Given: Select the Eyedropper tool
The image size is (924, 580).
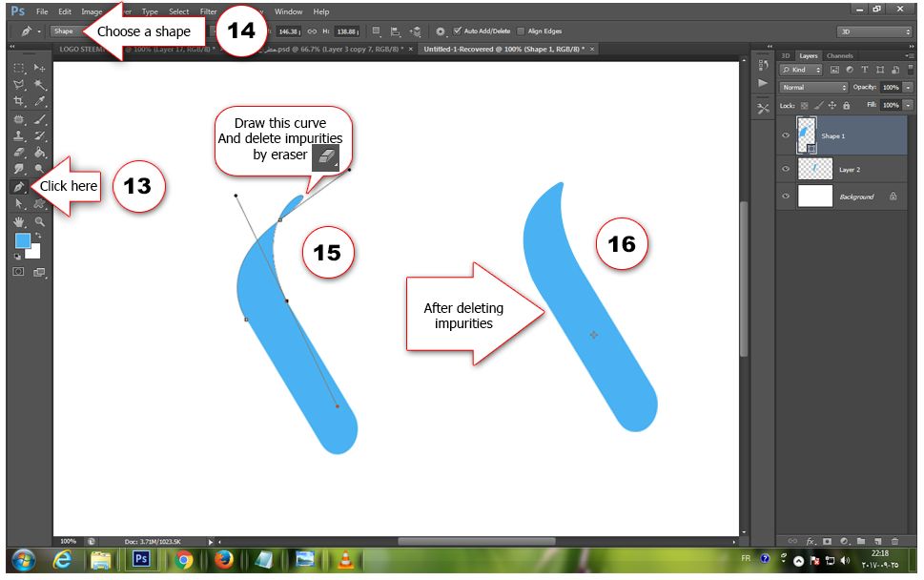Looking at the screenshot, I should click(x=39, y=101).
